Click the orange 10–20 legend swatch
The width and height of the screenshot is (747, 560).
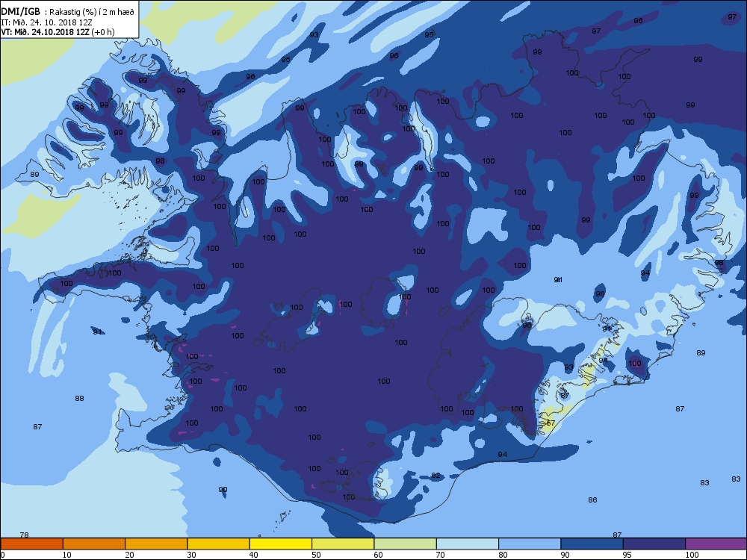[x=94, y=544]
